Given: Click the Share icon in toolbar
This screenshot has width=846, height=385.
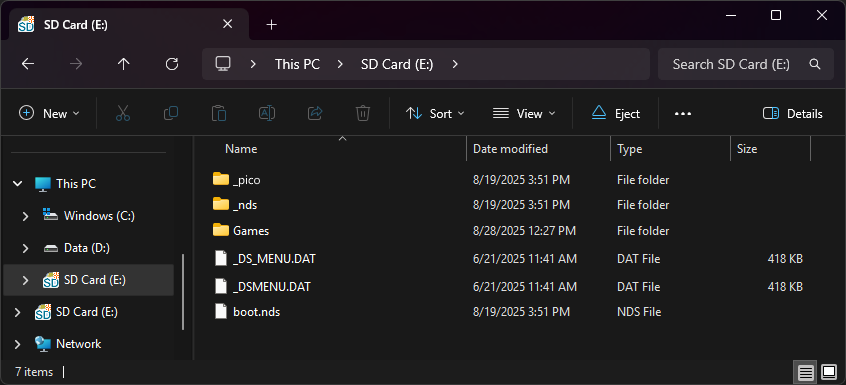Looking at the screenshot, I should click(x=315, y=113).
